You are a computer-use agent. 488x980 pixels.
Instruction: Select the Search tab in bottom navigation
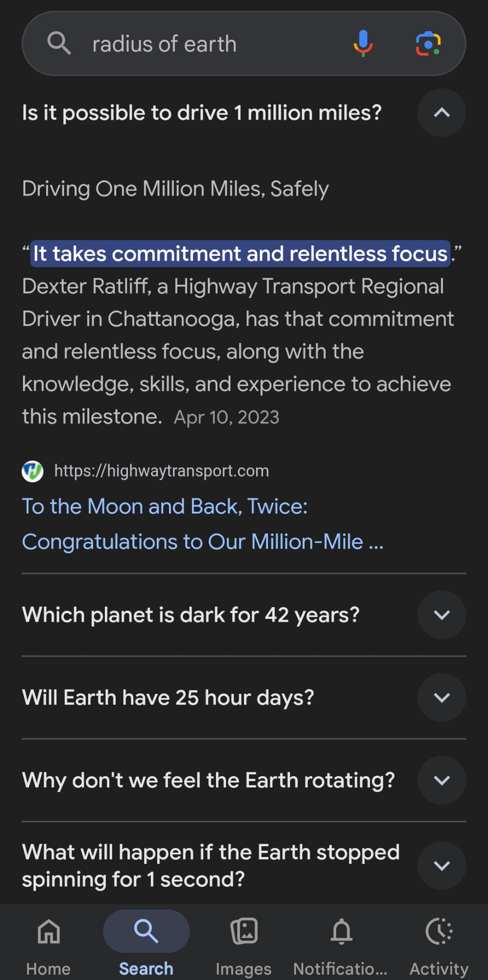coord(146,931)
